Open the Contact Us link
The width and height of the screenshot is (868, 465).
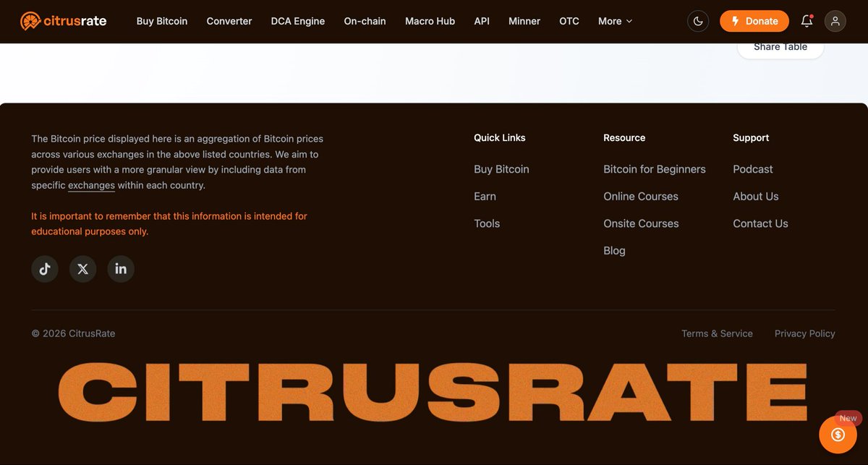760,223
